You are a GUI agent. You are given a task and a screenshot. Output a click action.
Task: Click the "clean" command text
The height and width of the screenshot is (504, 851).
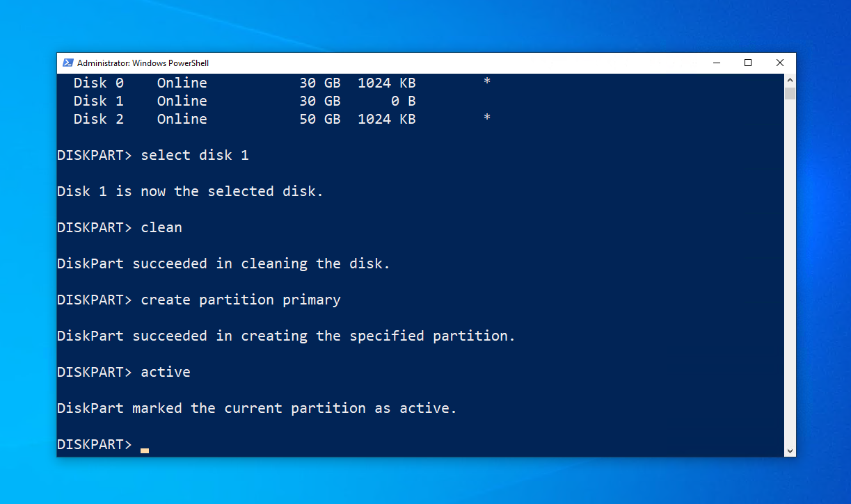[x=161, y=227]
